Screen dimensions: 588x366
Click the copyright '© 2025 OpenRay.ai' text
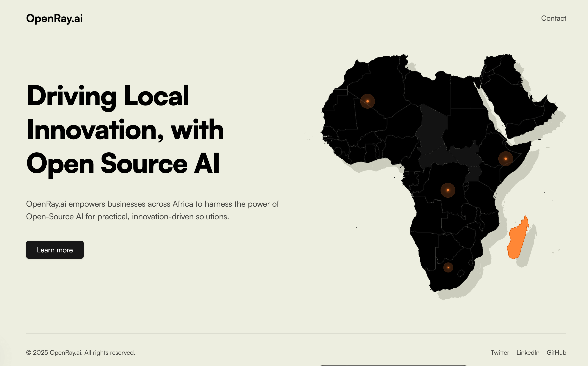click(81, 352)
